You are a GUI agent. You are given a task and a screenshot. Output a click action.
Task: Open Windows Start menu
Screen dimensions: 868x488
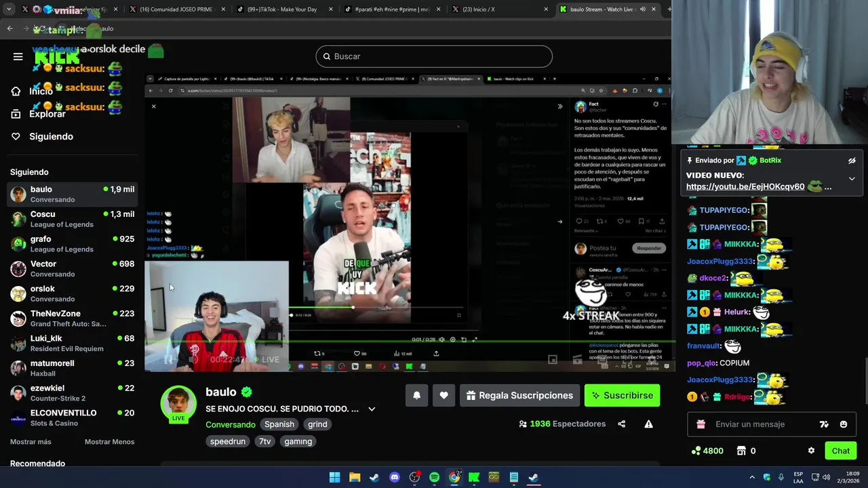(334, 477)
